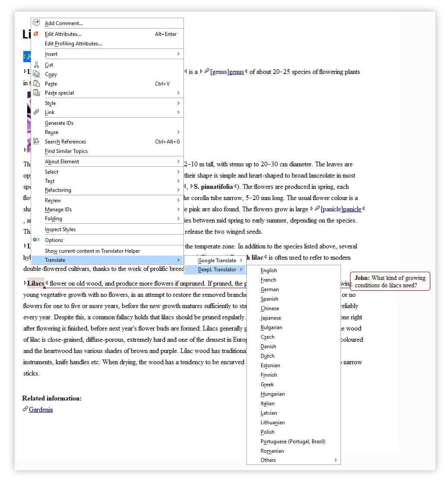
Task: Click the Search References icon
Action: pos(36,141)
